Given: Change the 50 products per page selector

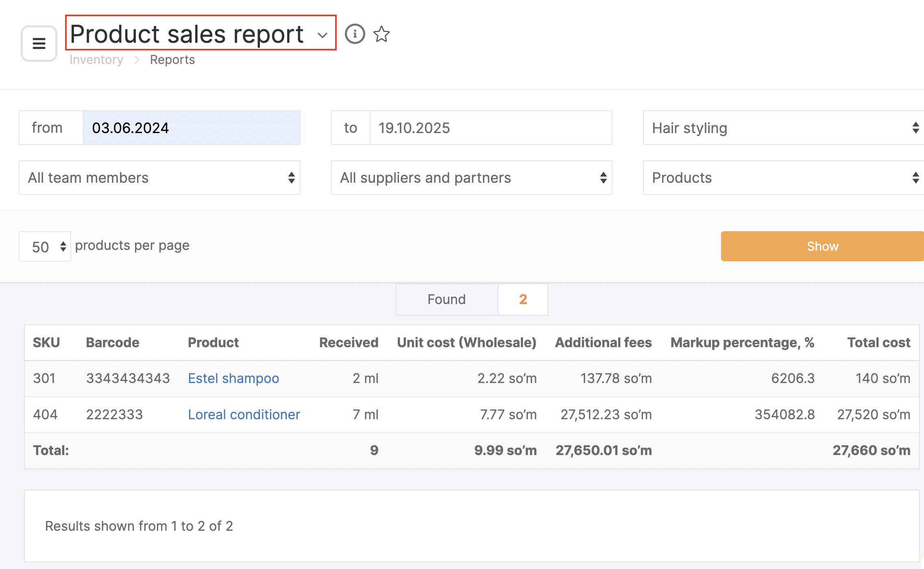Looking at the screenshot, I should point(45,247).
